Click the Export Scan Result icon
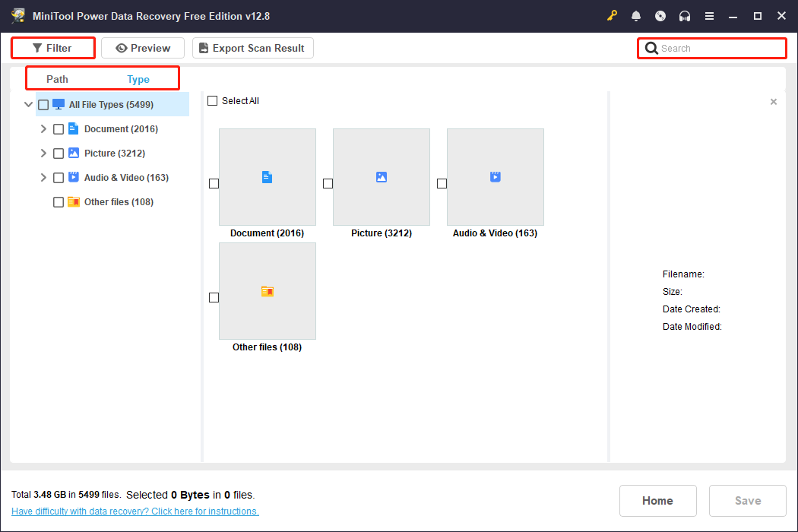The width and height of the screenshot is (798, 532). 203,47
